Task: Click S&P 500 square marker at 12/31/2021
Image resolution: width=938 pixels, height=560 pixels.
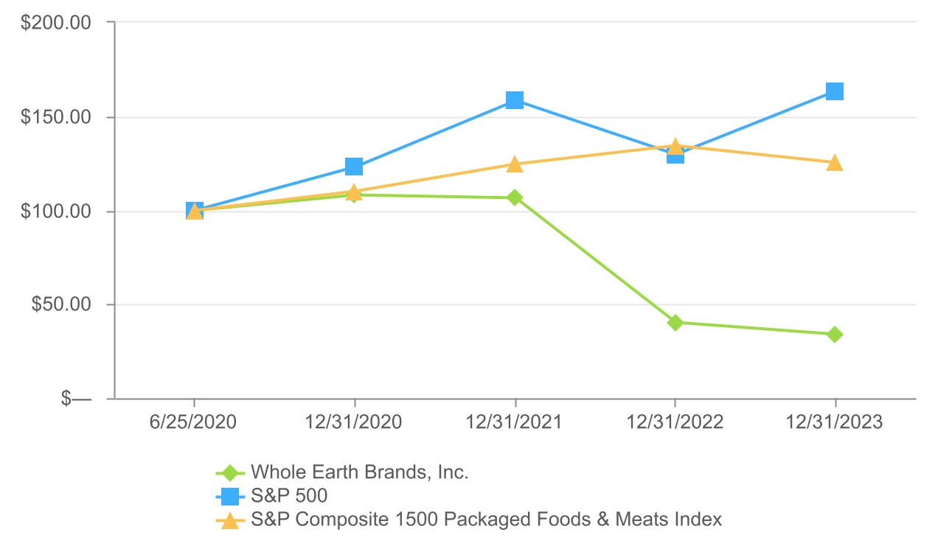Action: (515, 100)
